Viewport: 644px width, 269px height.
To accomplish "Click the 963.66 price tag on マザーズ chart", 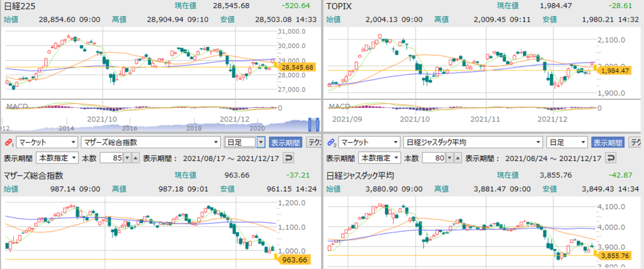I will (x=294, y=259).
